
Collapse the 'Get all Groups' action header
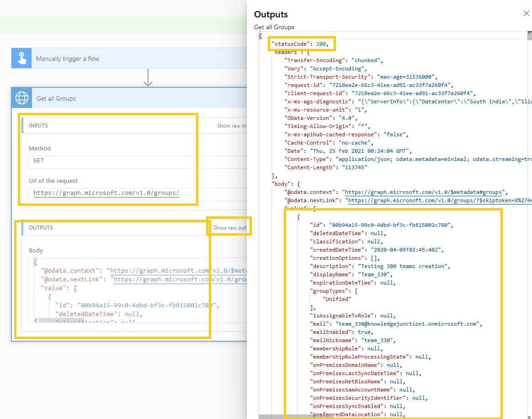click(129, 98)
